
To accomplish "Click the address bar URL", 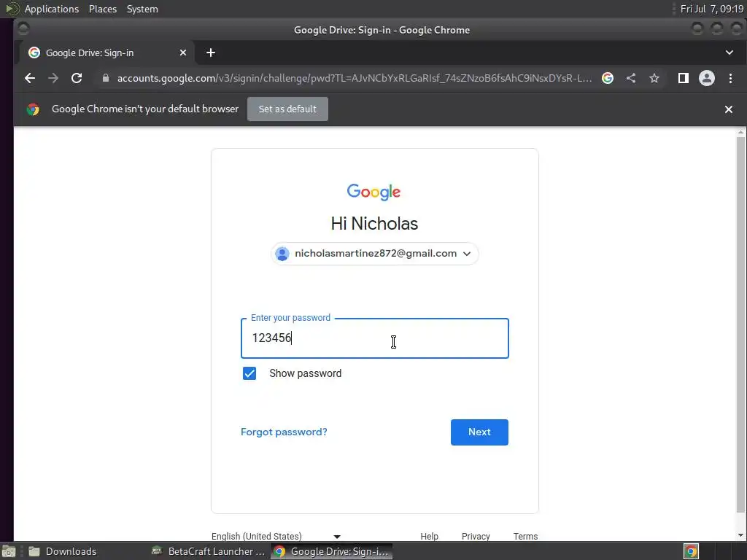I will 355,78.
